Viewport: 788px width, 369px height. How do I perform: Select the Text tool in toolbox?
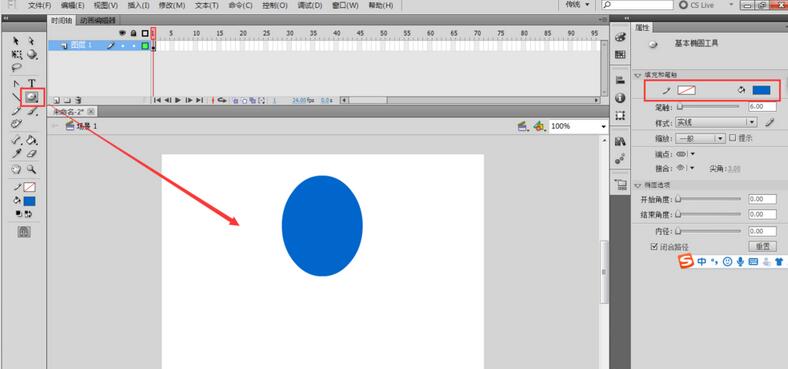(32, 83)
